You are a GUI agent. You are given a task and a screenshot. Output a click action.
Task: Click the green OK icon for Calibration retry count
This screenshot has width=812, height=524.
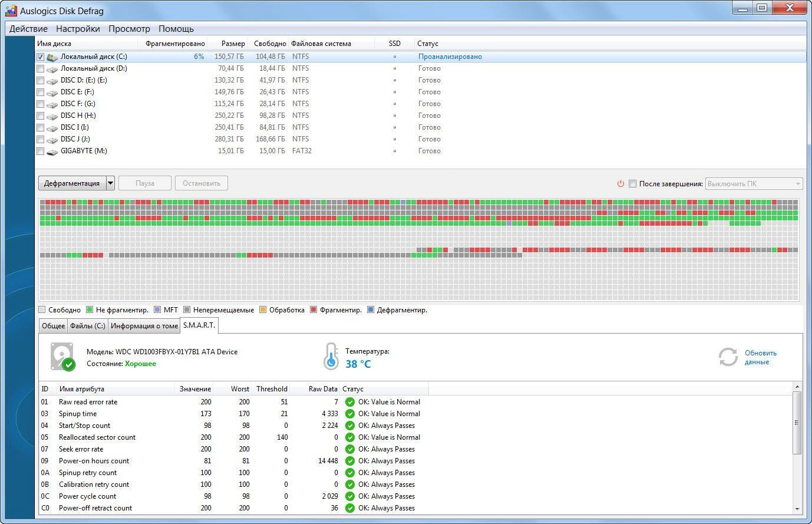[350, 485]
